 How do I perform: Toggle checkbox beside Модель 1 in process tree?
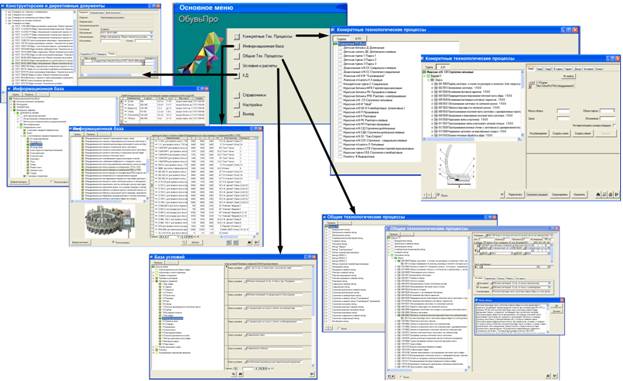429,76
